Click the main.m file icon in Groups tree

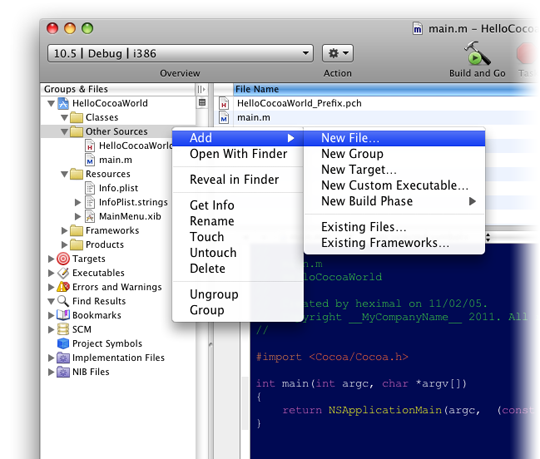click(x=90, y=160)
